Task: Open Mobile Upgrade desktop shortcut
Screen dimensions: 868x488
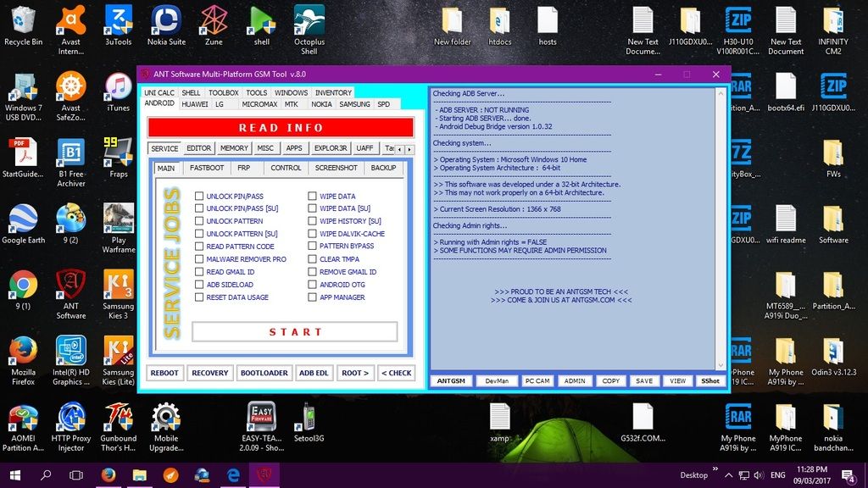Action: (166, 427)
